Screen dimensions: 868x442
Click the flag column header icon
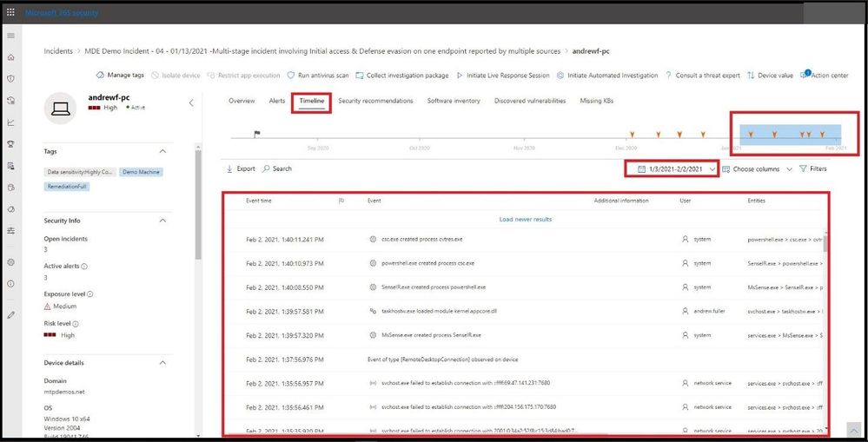pyautogui.click(x=341, y=201)
